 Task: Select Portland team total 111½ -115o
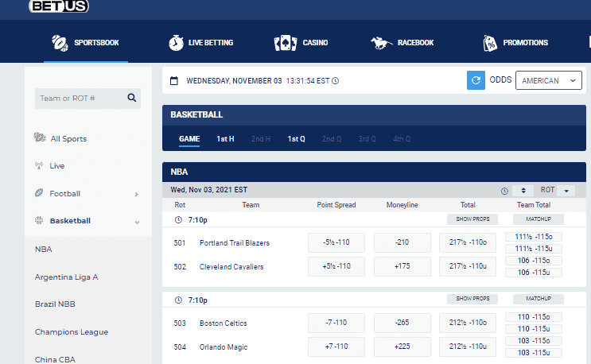point(534,237)
